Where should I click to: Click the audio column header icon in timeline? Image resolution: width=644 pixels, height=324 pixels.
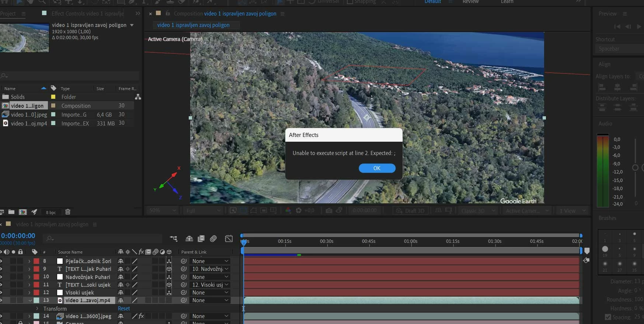[7, 252]
